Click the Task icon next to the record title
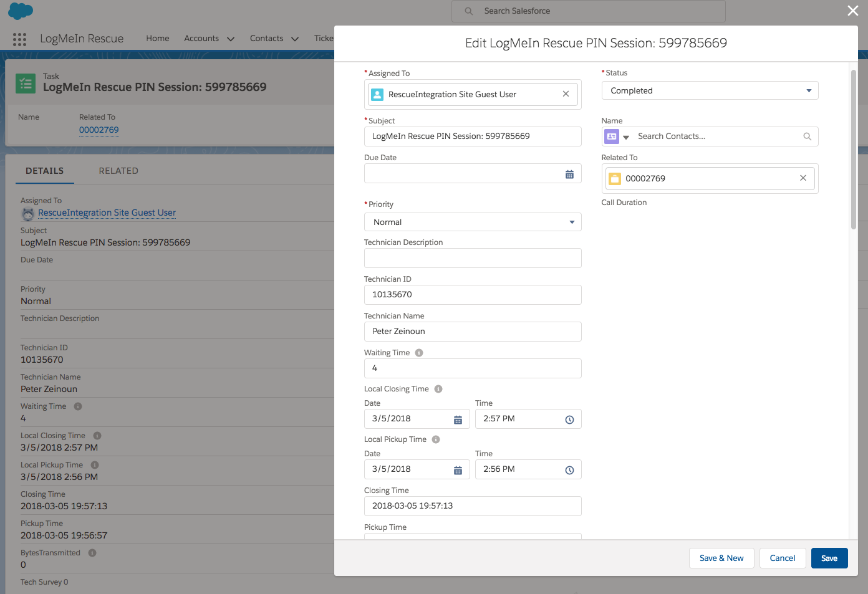The width and height of the screenshot is (868, 594). pos(26,83)
